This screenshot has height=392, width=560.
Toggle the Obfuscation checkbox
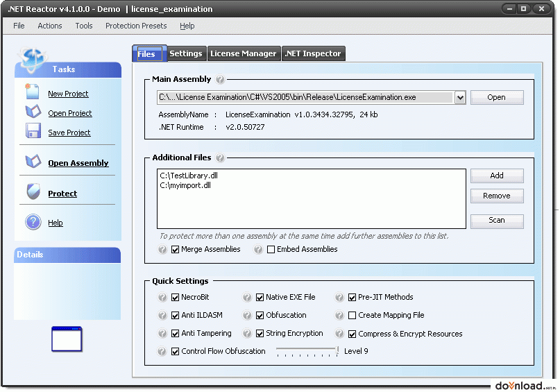coord(260,316)
